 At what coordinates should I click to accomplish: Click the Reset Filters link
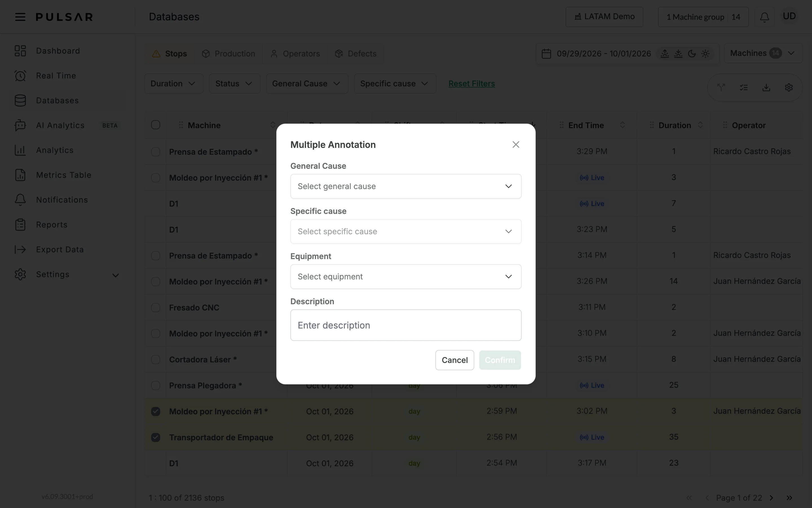pos(471,84)
